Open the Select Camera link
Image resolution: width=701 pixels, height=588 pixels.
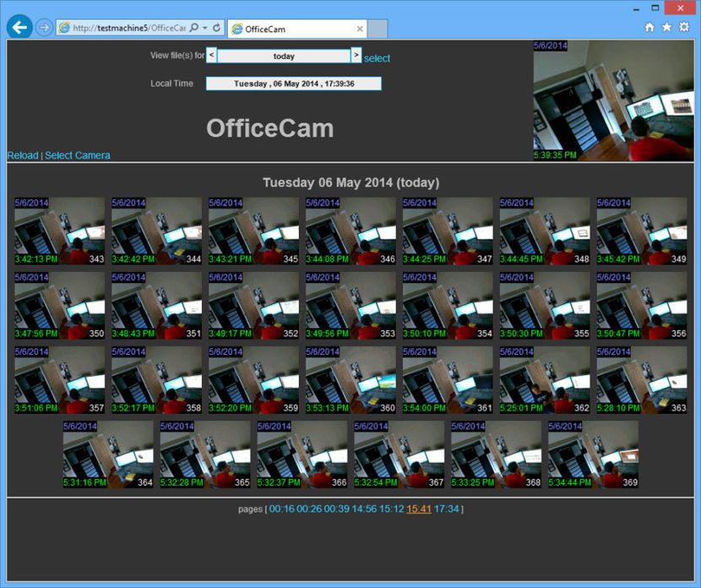pos(78,155)
